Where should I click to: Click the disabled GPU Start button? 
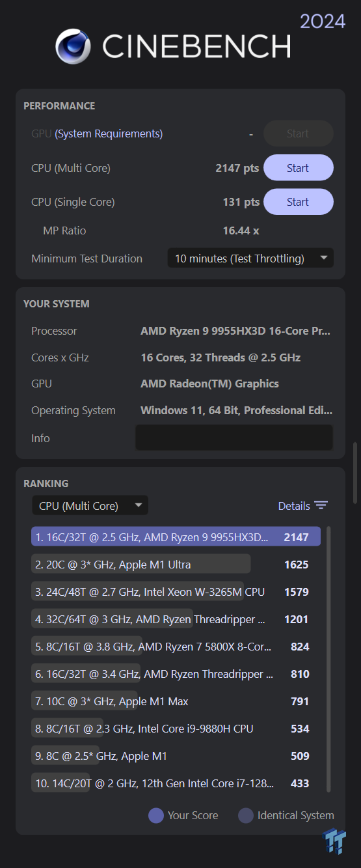click(298, 133)
